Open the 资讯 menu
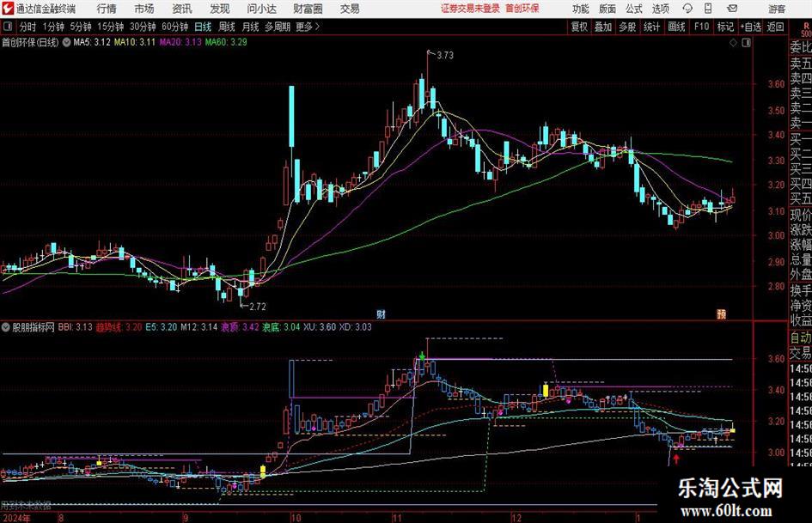 pos(182,9)
